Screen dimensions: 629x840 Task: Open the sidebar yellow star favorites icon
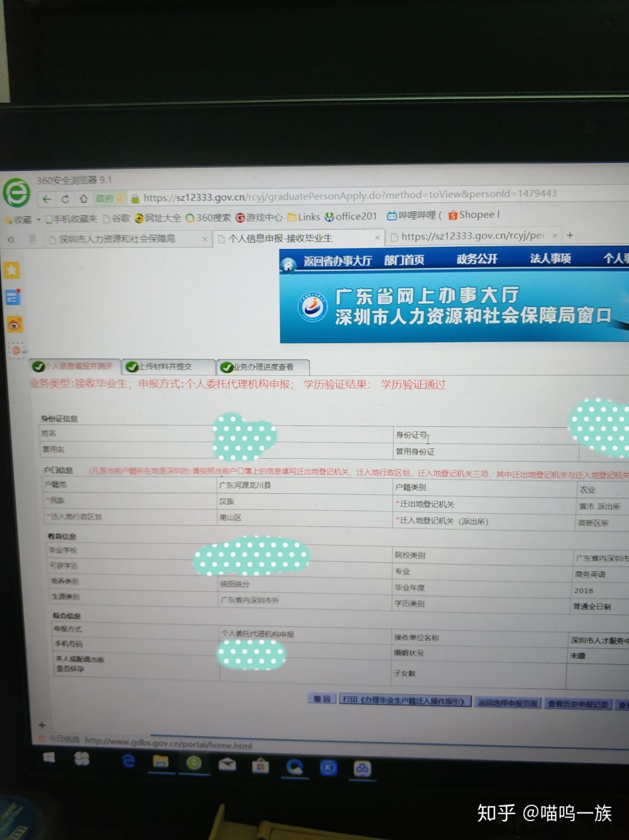(13, 270)
